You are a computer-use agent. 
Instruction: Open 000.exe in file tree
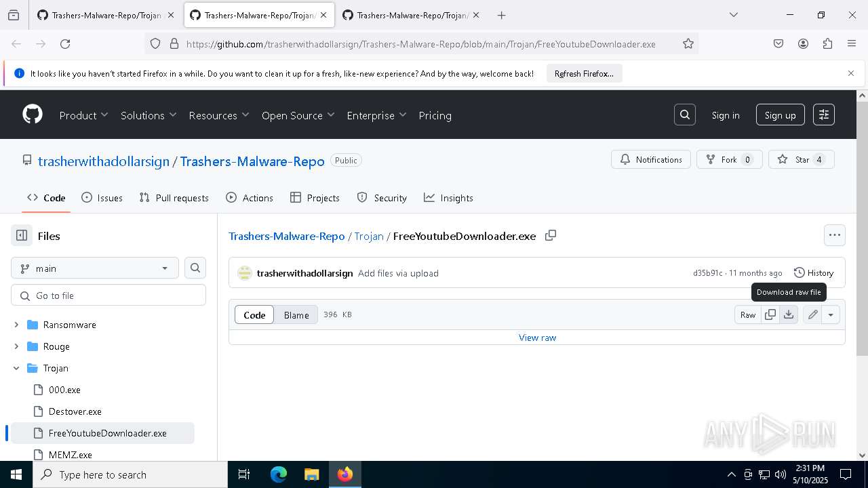pos(64,390)
